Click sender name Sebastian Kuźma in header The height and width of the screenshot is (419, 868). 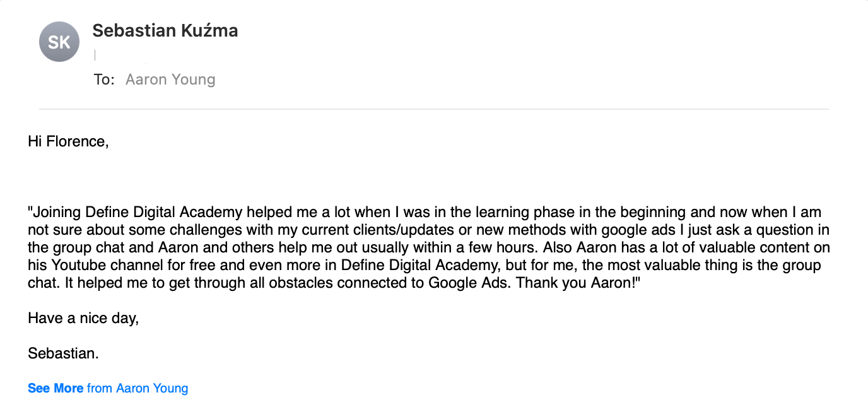(x=165, y=30)
